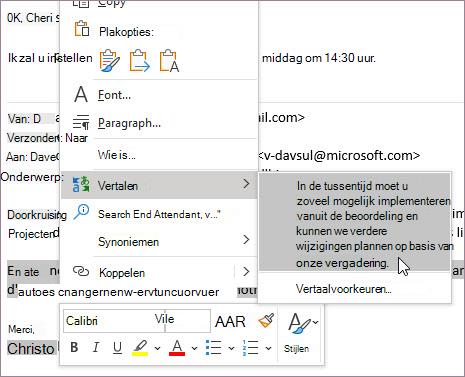This screenshot has width=465, height=377.
Task: Toggle Bold formatting
Action: (x=74, y=347)
